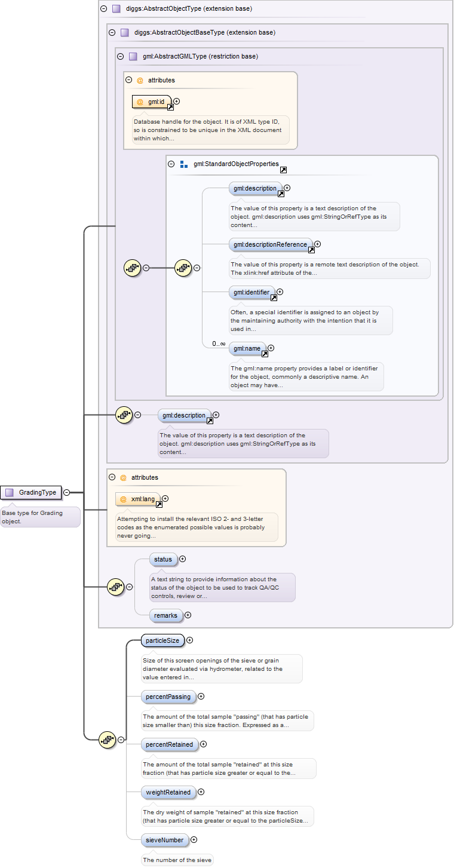Viewport: 454px width, 868px height.
Task: Click the link arrow under gml:name
Action: 265,354
